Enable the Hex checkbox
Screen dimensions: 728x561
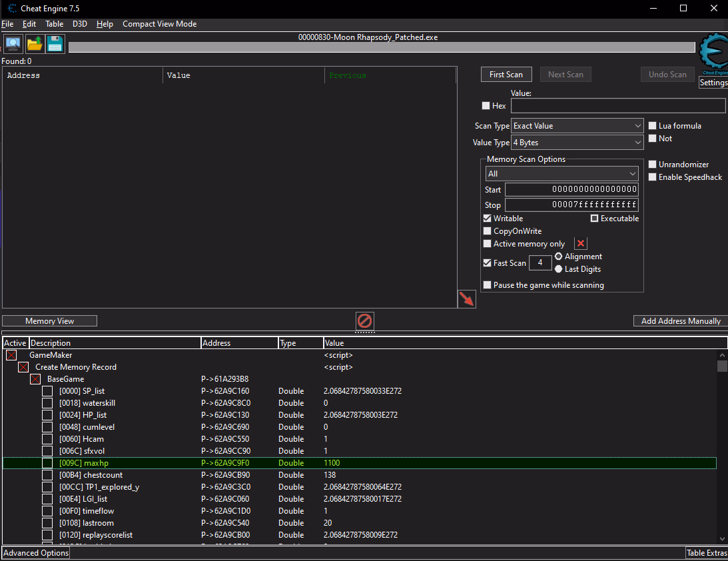(x=486, y=106)
